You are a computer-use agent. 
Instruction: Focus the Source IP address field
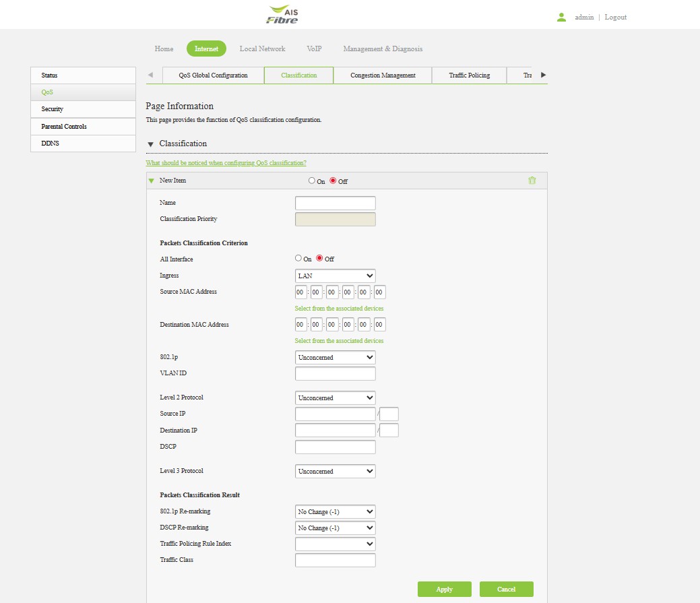(336, 414)
